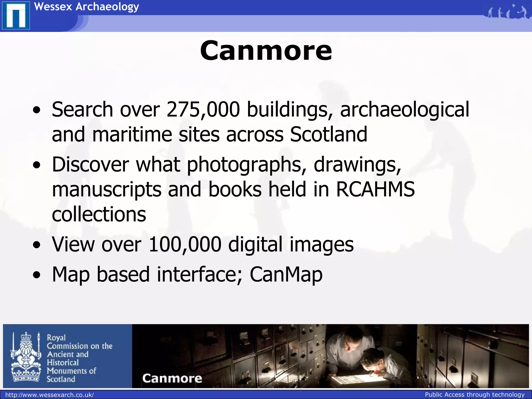Screen dimensions: 532x399
Task: Click the RCAHMS royal crest emblem
Action: (26, 357)
